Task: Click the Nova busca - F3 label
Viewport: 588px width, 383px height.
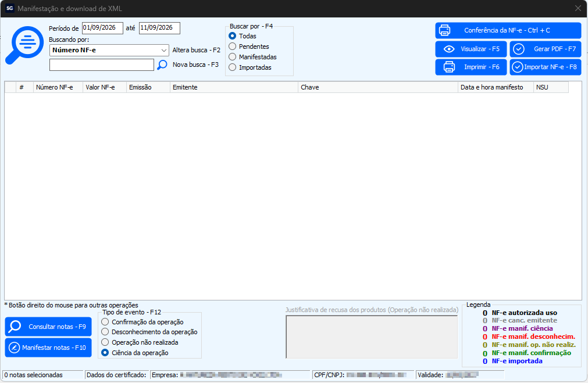Action: pyautogui.click(x=196, y=65)
